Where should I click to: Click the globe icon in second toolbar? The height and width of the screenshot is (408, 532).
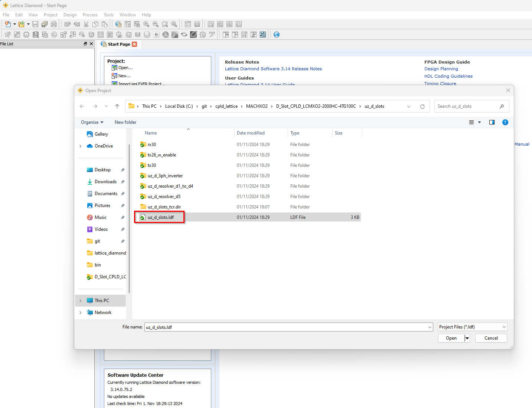click(x=277, y=35)
